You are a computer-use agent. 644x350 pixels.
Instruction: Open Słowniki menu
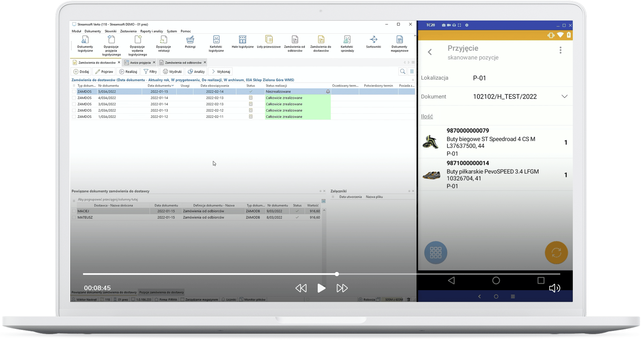[110, 31]
